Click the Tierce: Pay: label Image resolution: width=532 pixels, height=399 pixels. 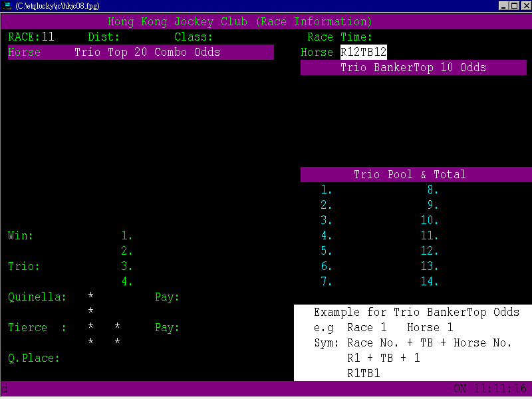pyautogui.click(x=166, y=327)
